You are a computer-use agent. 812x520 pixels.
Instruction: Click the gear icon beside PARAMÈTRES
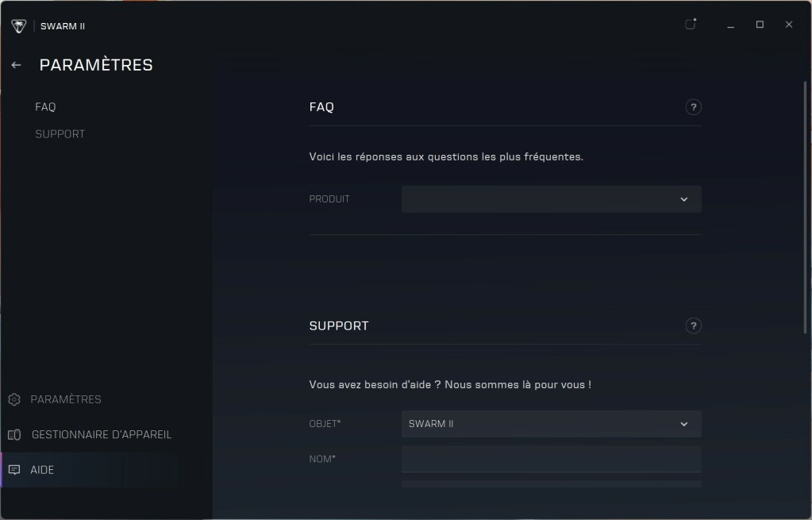14,399
